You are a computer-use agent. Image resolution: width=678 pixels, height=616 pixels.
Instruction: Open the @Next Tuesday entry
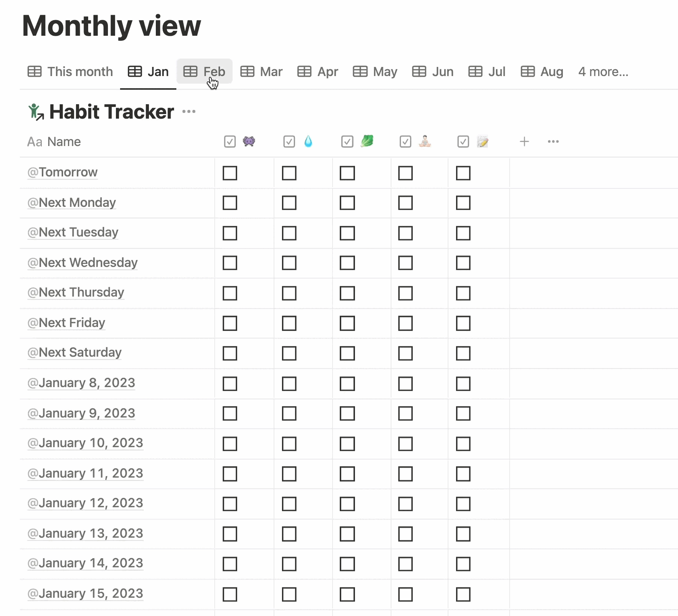(x=73, y=232)
